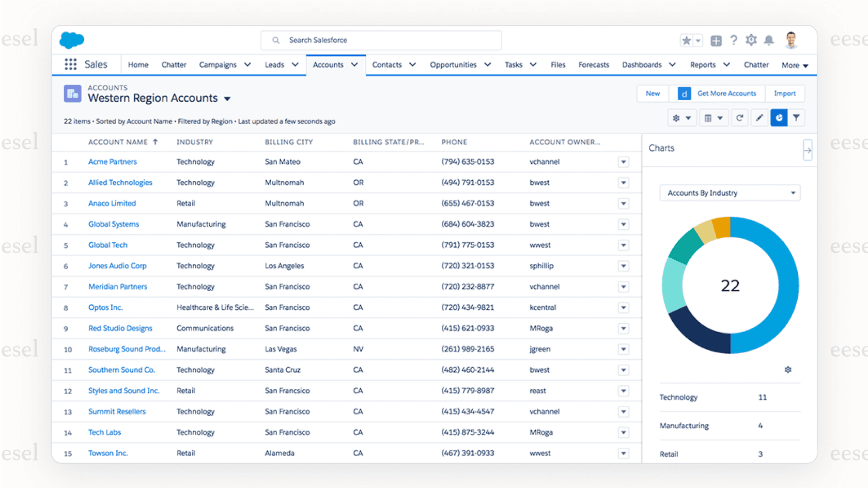Open the Global Tech account record
Viewport: 868px width, 488px height.
click(x=107, y=245)
